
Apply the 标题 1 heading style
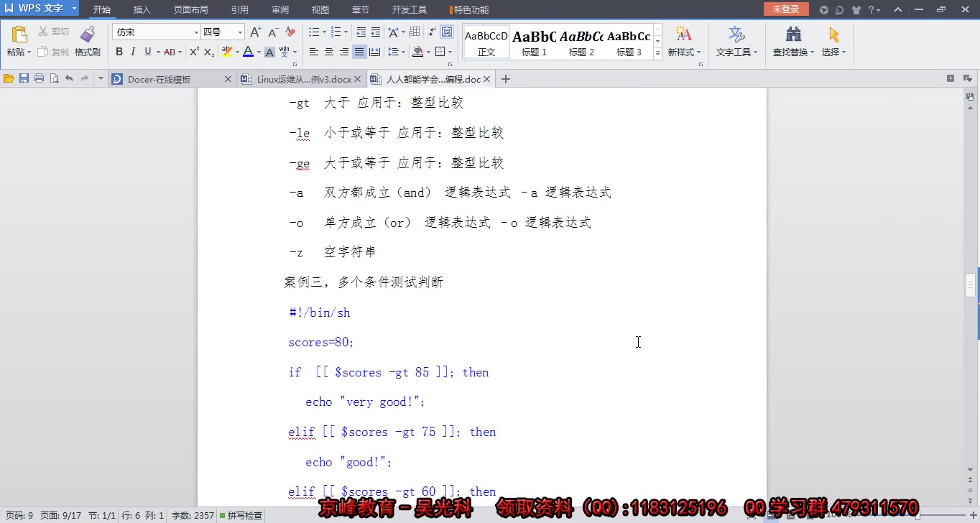[x=535, y=42]
